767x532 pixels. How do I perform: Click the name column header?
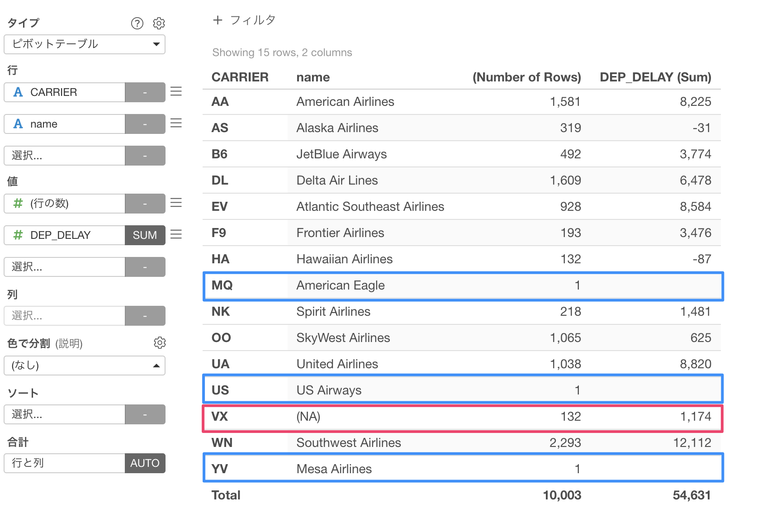tap(313, 77)
